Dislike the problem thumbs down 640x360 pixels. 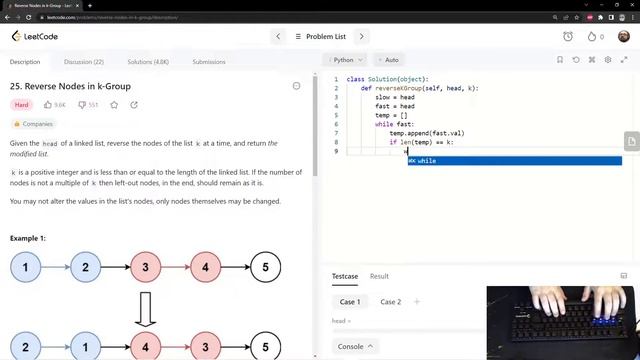pyautogui.click(x=82, y=105)
